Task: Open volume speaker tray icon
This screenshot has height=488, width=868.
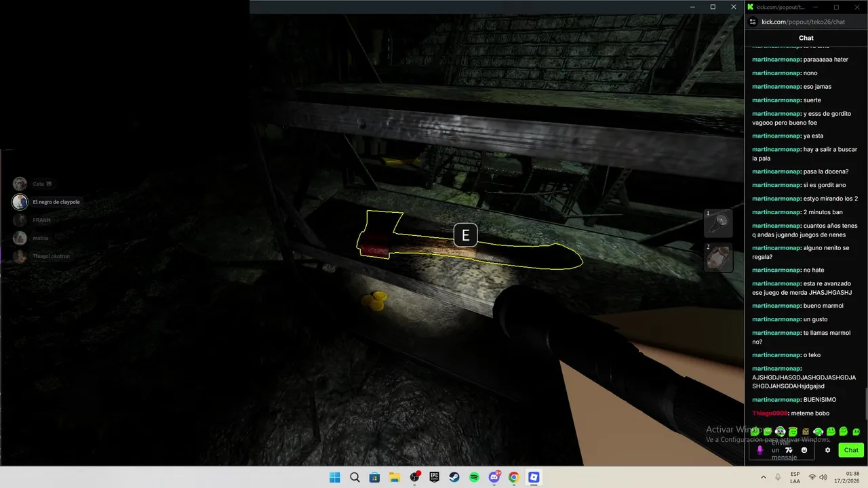Action: [823, 477]
